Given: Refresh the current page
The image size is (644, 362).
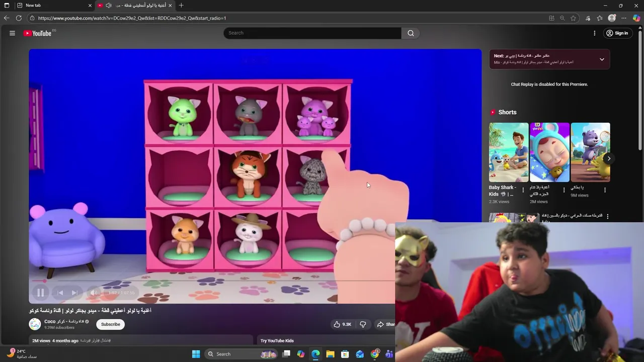Looking at the screenshot, I should click(19, 18).
